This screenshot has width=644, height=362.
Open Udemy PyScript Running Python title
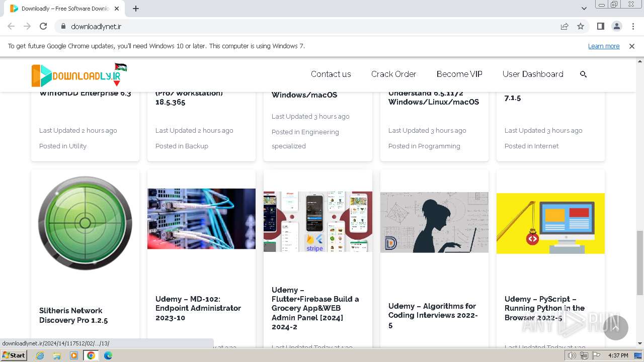pos(545,308)
